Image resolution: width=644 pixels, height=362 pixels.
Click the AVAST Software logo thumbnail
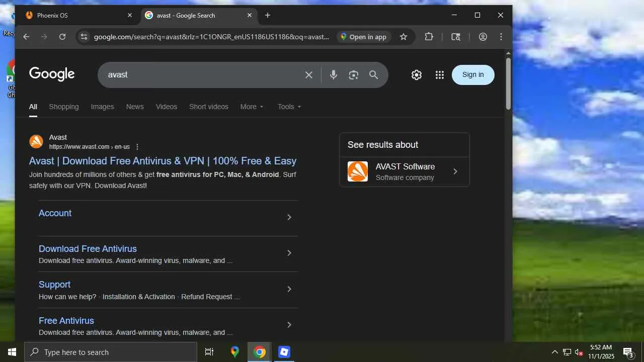coord(358,171)
